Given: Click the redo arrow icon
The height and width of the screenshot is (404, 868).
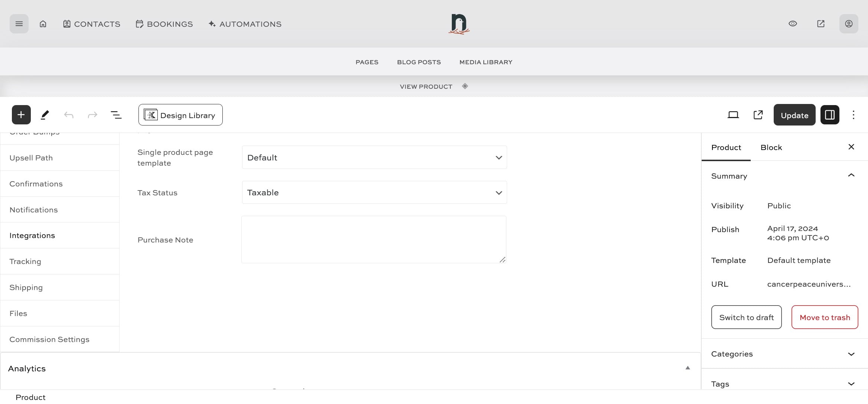Looking at the screenshot, I should [x=92, y=115].
